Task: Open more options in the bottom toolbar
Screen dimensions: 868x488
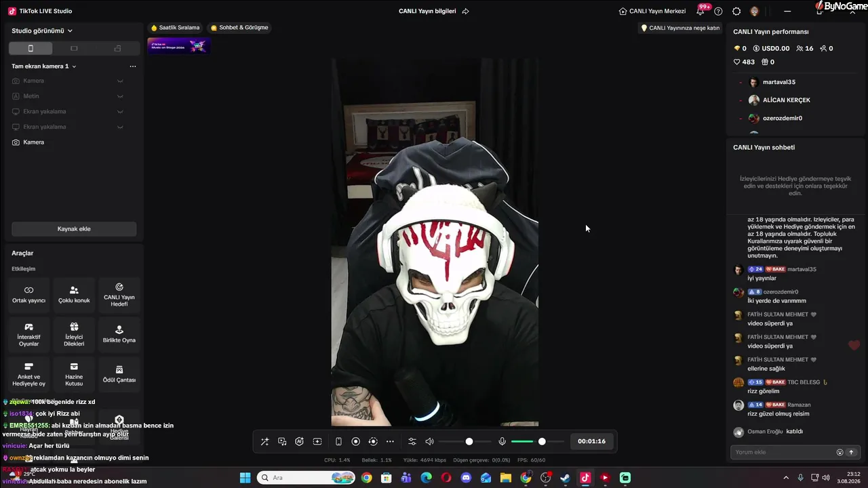Action: 390,441
